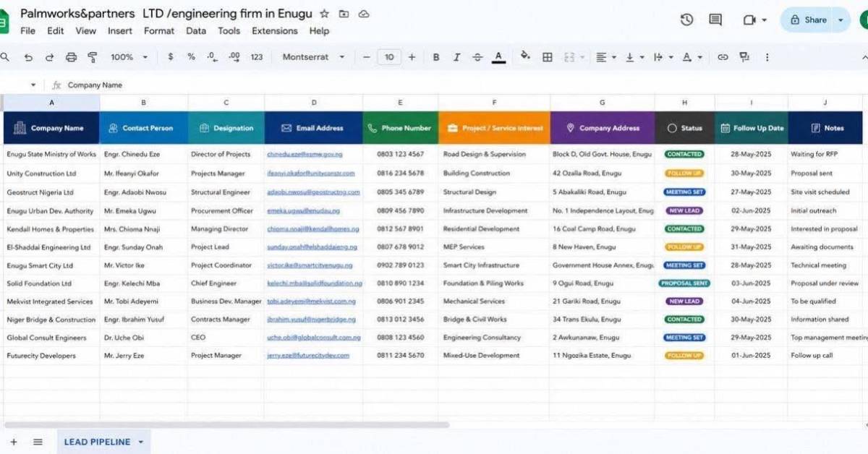Open the View menu

85,31
